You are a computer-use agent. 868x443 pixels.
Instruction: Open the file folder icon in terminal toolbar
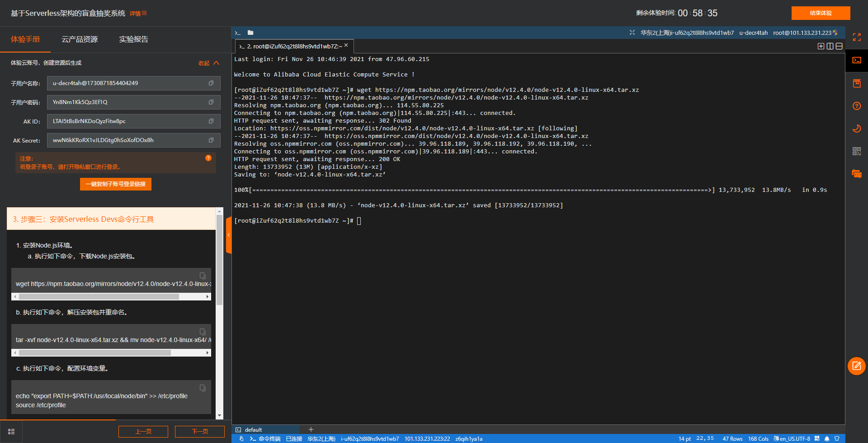click(x=250, y=33)
